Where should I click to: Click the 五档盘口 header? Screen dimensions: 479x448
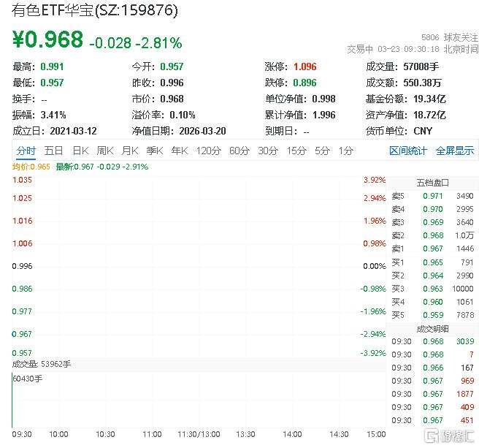[432, 183]
